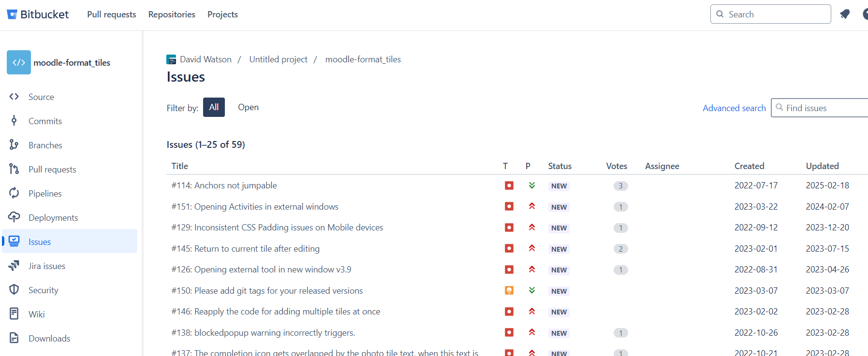The image size is (868, 356).
Task: Click the top Search field
Action: pyautogui.click(x=770, y=14)
